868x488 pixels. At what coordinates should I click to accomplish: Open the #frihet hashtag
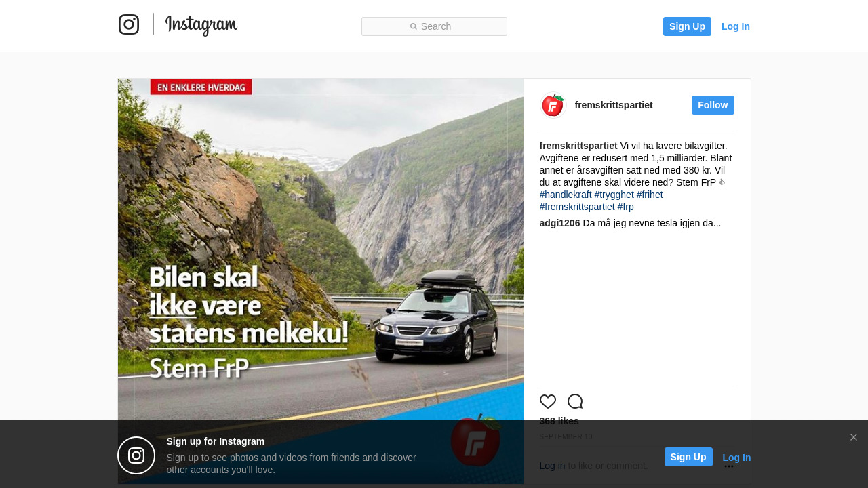pos(650,195)
